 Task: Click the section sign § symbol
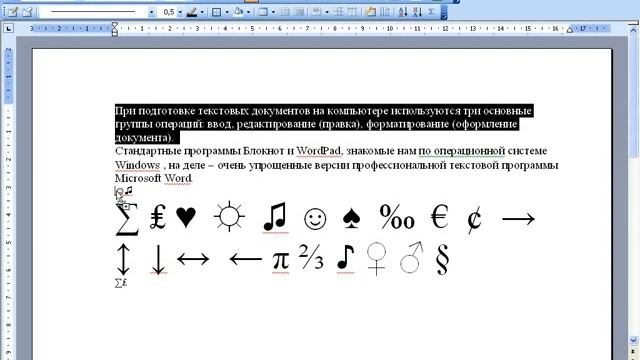(x=442, y=259)
